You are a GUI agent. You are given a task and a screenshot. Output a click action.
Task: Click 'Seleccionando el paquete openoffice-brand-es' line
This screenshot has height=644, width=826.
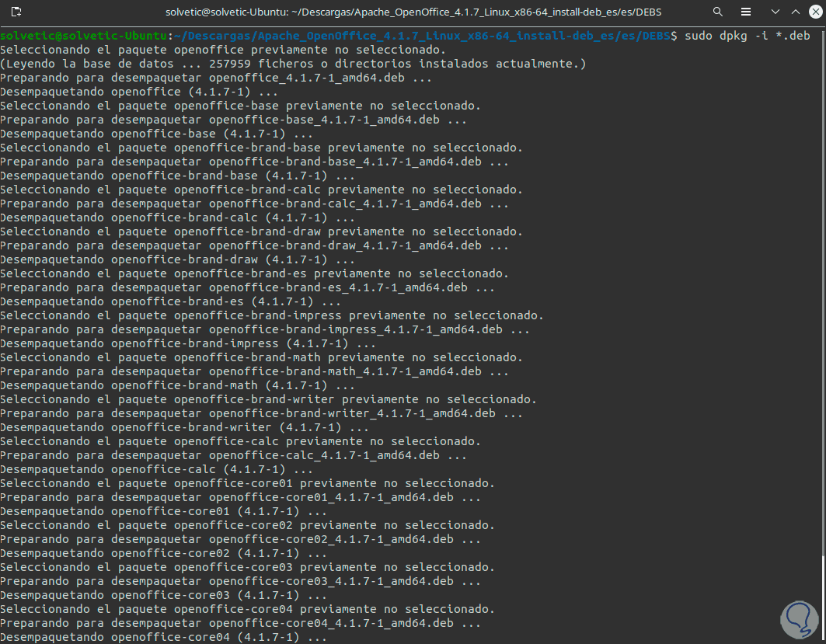tap(254, 273)
